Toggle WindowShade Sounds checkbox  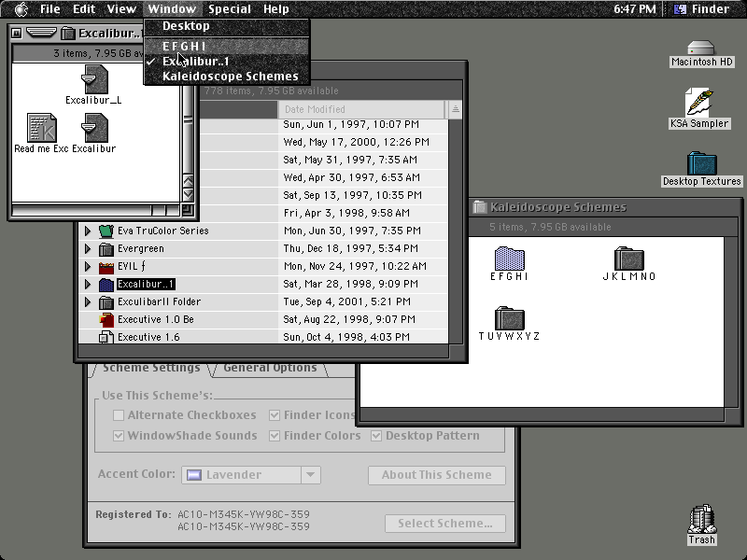pos(119,436)
